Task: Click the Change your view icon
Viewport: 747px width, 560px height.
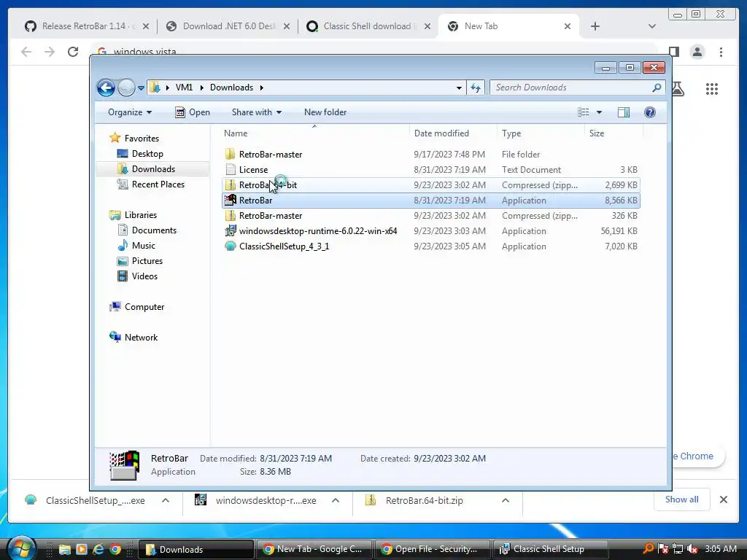Action: click(584, 112)
